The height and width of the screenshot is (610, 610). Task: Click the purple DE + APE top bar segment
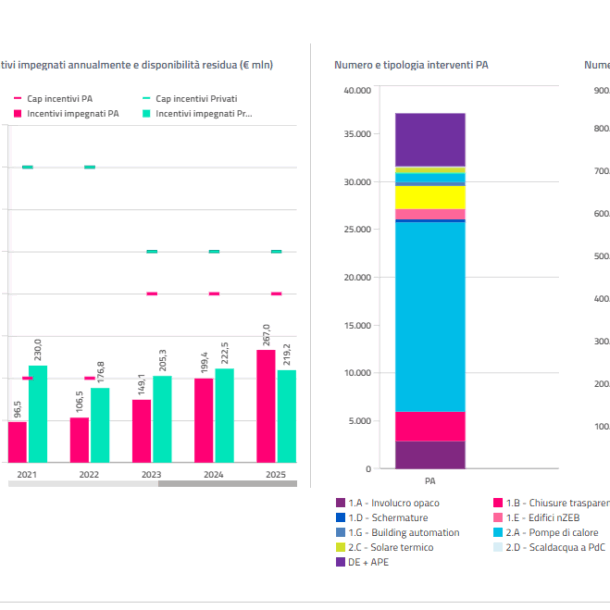(x=430, y=140)
